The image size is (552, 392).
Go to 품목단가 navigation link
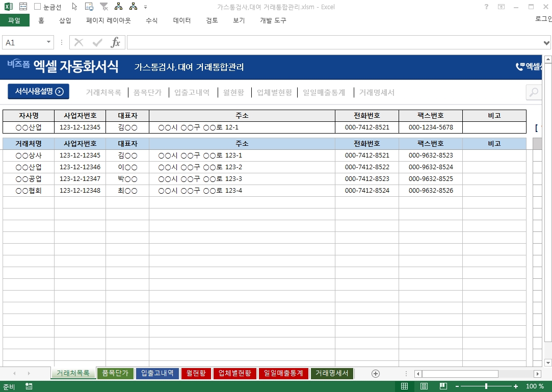[147, 93]
